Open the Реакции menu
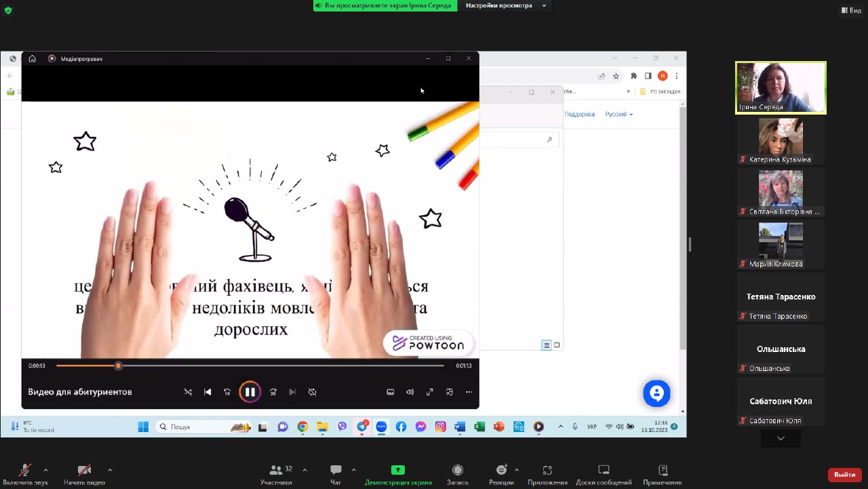This screenshot has height=489, width=868. pos(500,471)
